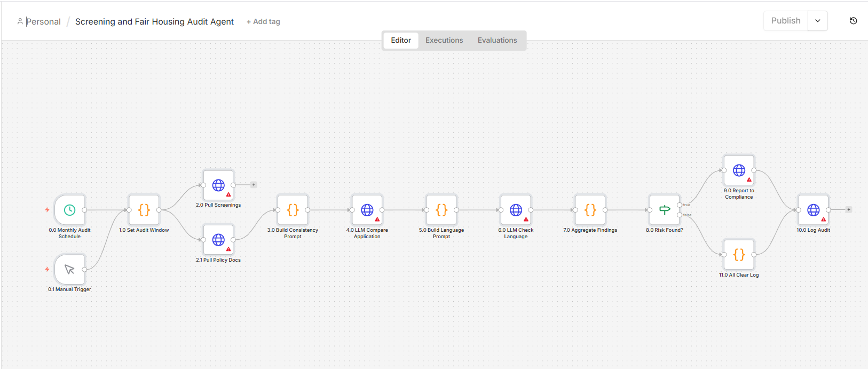Image resolution: width=868 pixels, height=369 pixels.
Task: Open the workflow history clock icon
Action: (853, 21)
